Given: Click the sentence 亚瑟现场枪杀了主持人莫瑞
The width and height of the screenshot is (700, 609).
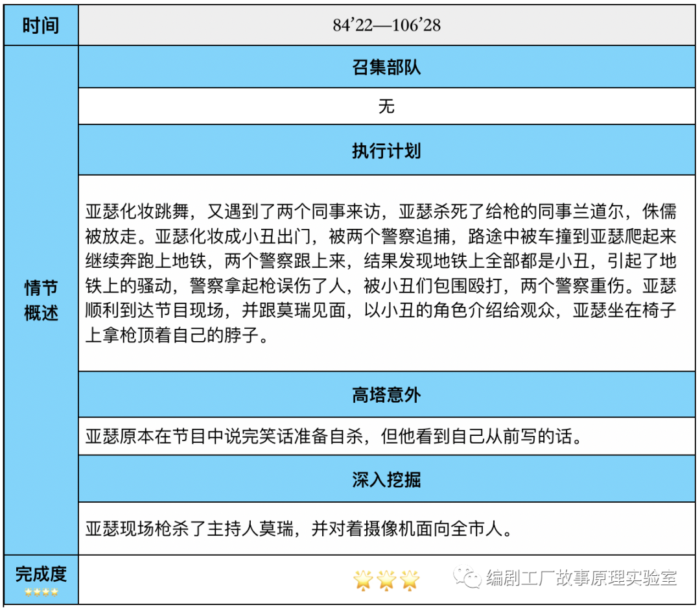Looking at the screenshot, I should coord(299,529).
